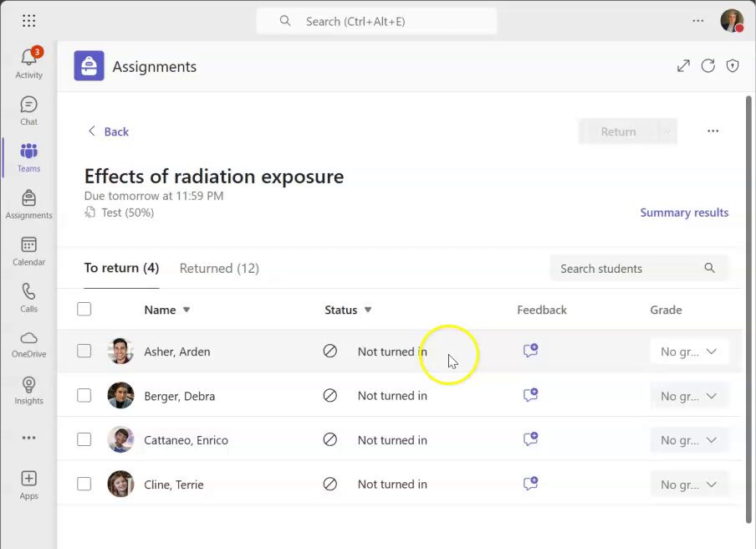
Task: Add feedback for Berger, Debra
Action: click(x=530, y=395)
